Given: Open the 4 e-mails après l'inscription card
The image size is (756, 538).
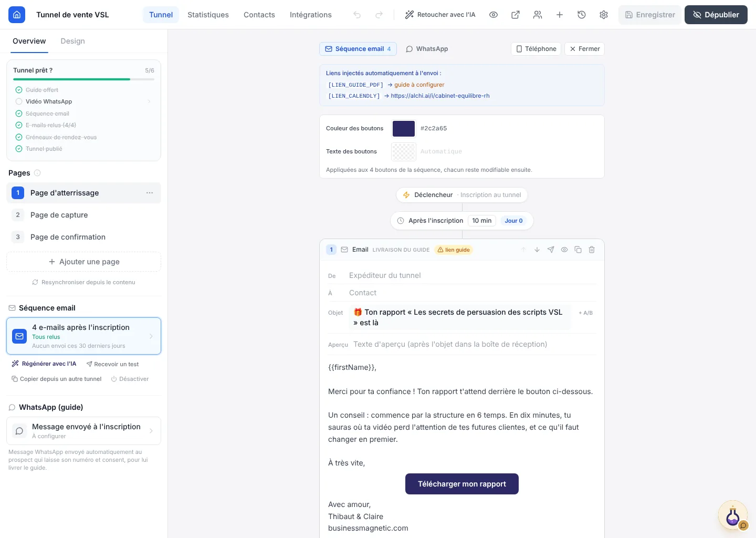Looking at the screenshot, I should (83, 336).
